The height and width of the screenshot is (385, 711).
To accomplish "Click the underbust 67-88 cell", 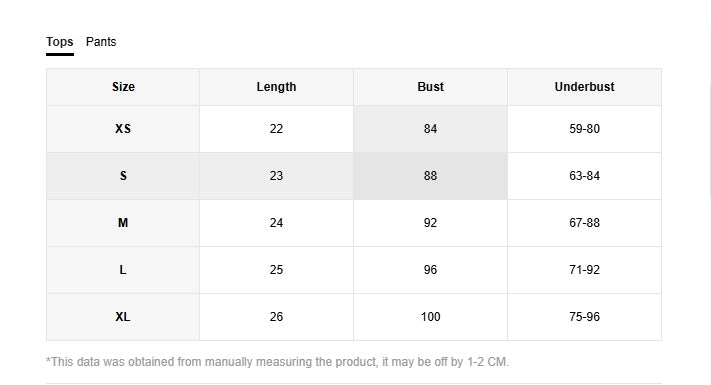I will point(584,223).
